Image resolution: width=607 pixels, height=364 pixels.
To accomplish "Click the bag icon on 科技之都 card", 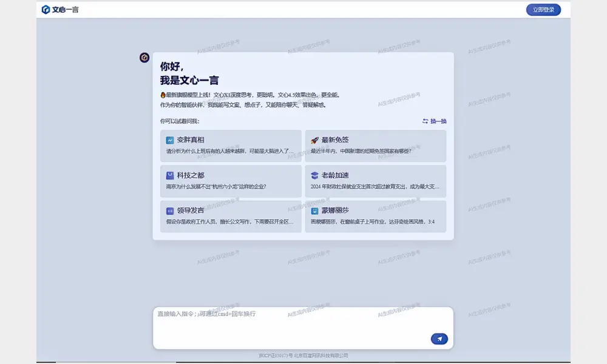I will point(170,175).
